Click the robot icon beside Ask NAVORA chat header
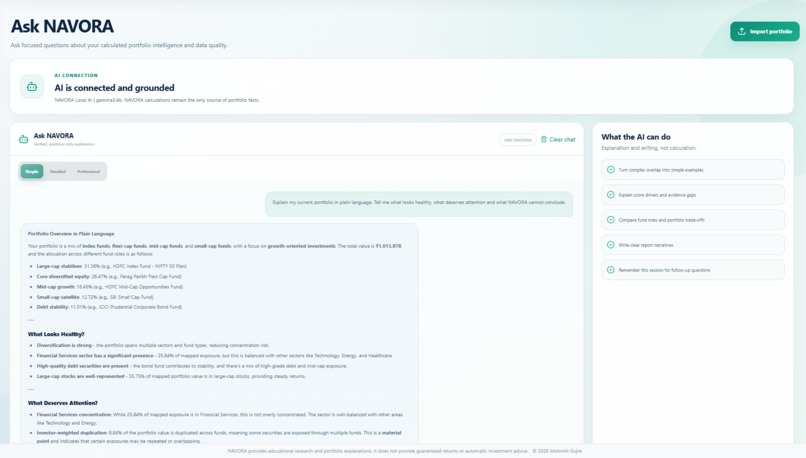The height and width of the screenshot is (458, 806). tap(23, 139)
